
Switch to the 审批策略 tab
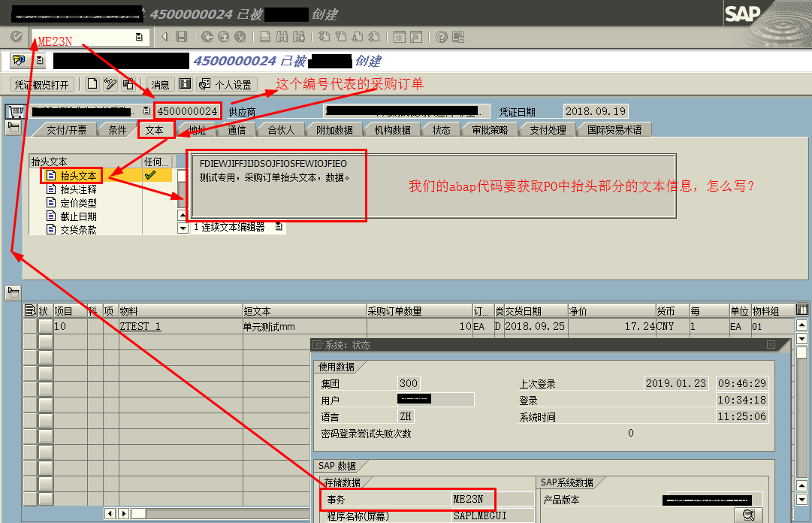pos(490,130)
